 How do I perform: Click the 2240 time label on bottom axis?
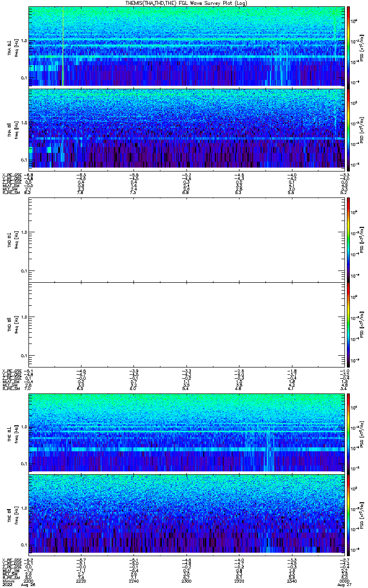pos(133,580)
